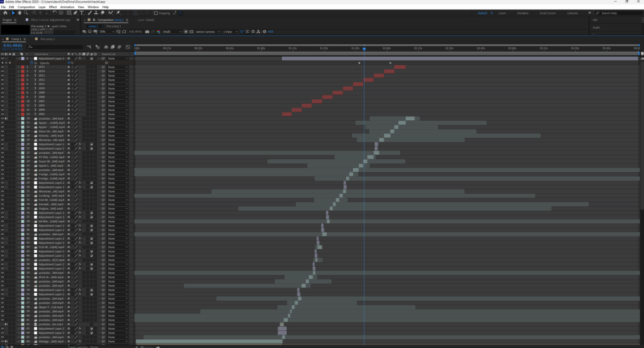Click the Home icon in the toolbar
This screenshot has width=644, height=348.
(5, 13)
